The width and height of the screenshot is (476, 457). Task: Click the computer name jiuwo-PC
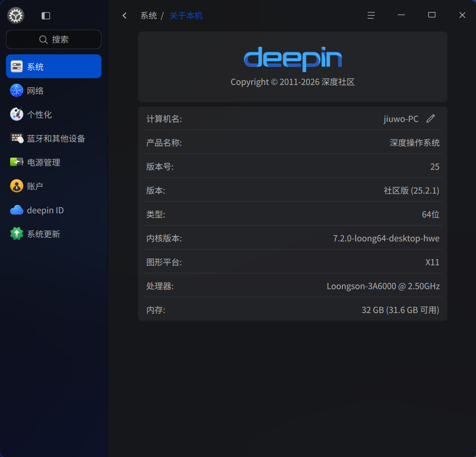pyautogui.click(x=401, y=119)
